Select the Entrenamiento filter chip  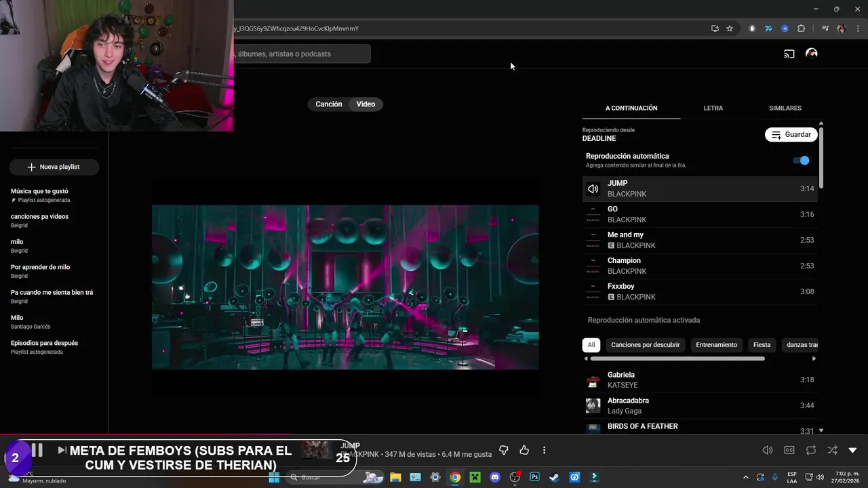tap(717, 345)
